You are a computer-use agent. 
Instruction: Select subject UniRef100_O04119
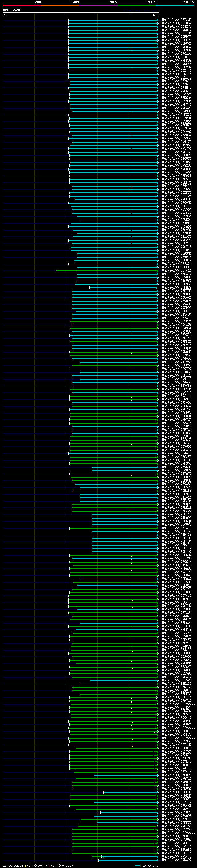pos(176,379)
